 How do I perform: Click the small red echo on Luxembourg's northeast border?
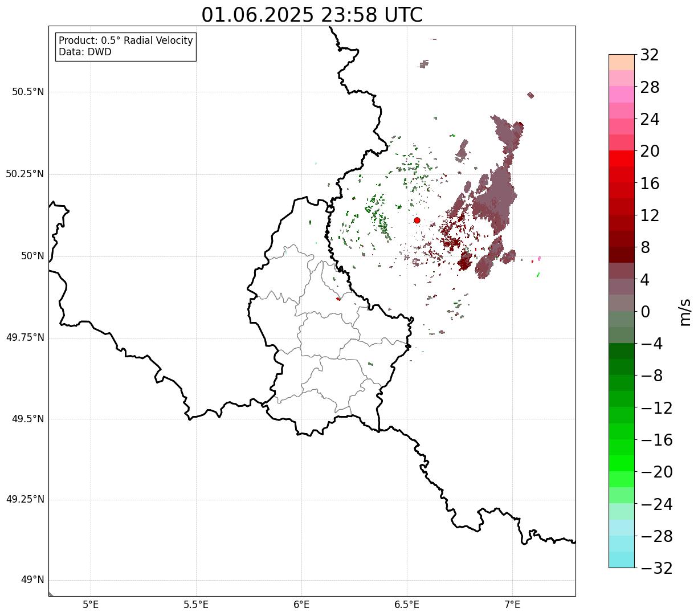click(x=338, y=299)
